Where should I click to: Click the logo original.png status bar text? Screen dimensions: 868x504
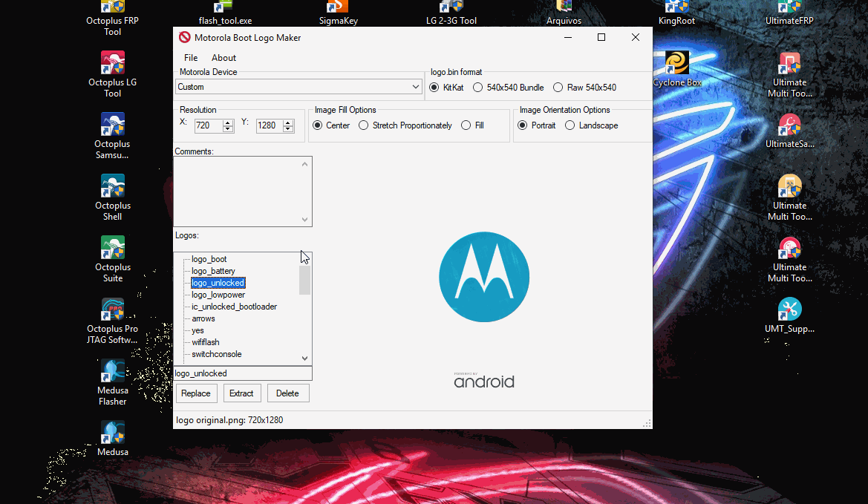pyautogui.click(x=229, y=420)
